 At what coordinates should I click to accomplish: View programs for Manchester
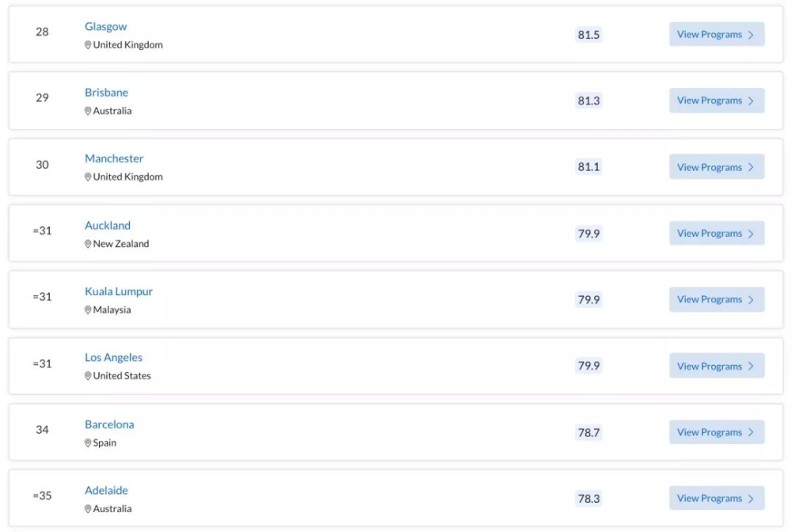coord(717,167)
